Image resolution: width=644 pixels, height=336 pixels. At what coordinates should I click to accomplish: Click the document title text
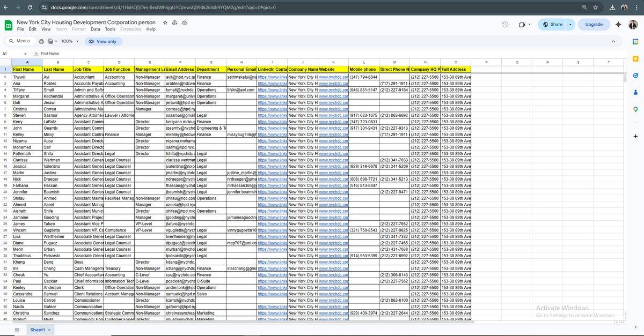[86, 23]
